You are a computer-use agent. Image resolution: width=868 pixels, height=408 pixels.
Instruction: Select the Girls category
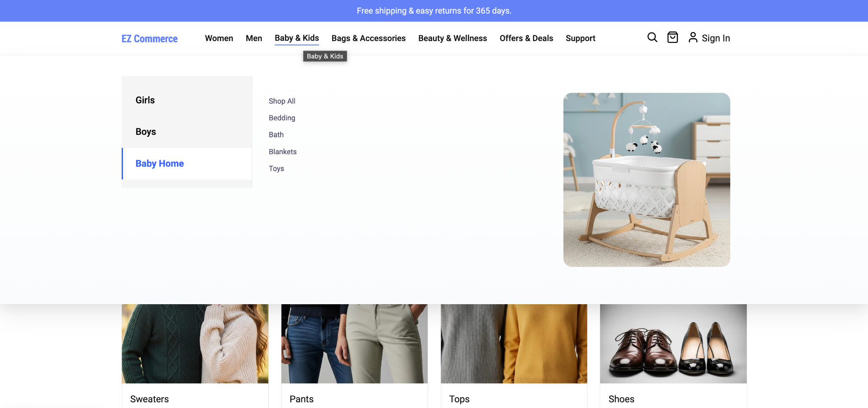[x=145, y=100]
